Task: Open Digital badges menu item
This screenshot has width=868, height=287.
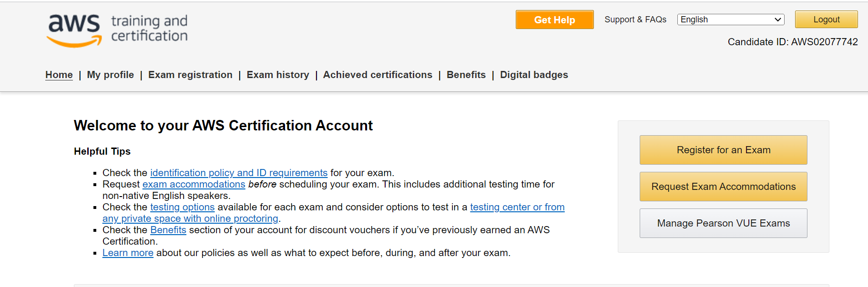Action: pos(534,75)
